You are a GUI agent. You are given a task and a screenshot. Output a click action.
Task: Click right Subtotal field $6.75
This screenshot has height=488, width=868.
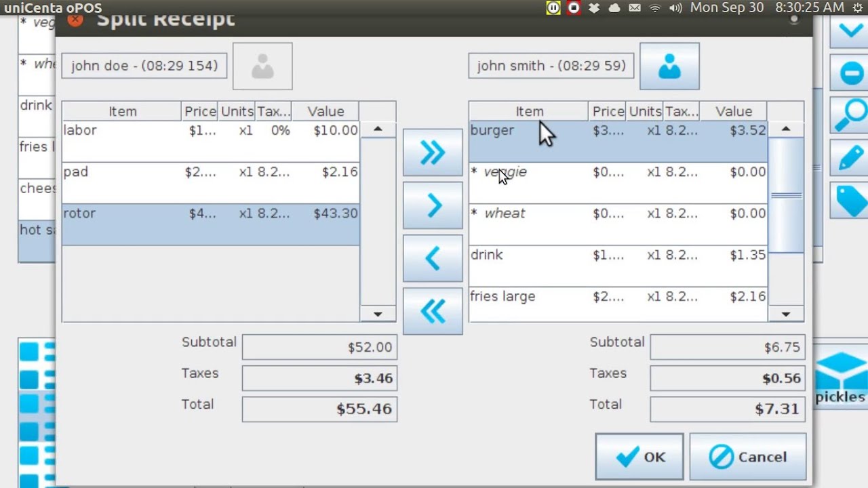pyautogui.click(x=728, y=347)
